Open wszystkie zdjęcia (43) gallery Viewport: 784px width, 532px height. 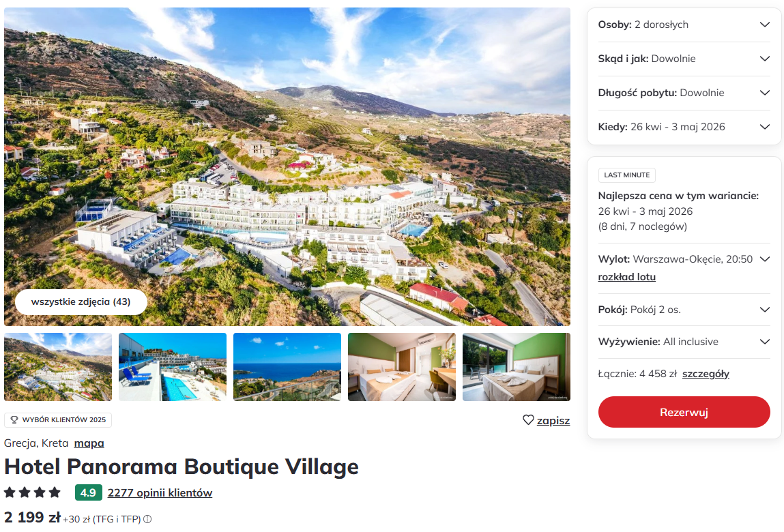click(81, 301)
